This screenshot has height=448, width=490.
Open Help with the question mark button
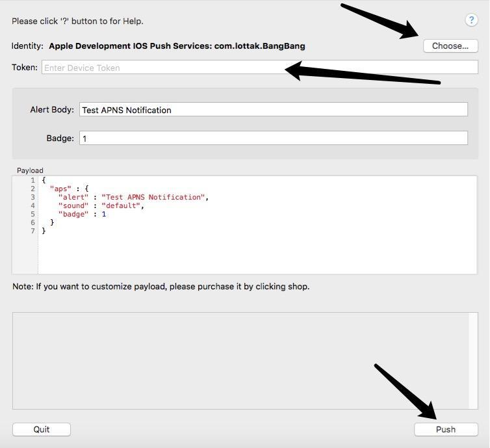point(472,20)
